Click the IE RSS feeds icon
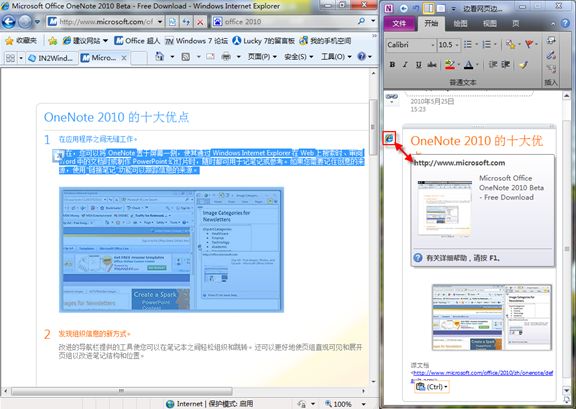 click(186, 57)
